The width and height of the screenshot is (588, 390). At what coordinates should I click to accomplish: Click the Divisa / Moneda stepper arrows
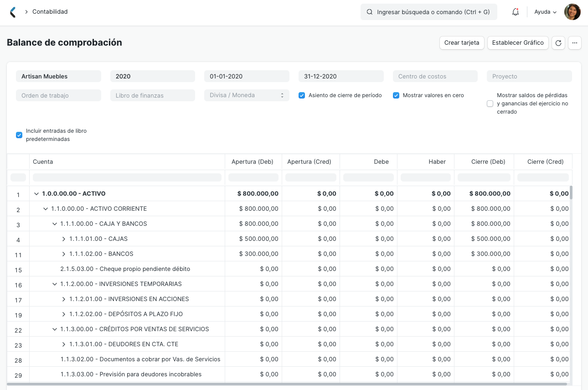[x=283, y=95]
